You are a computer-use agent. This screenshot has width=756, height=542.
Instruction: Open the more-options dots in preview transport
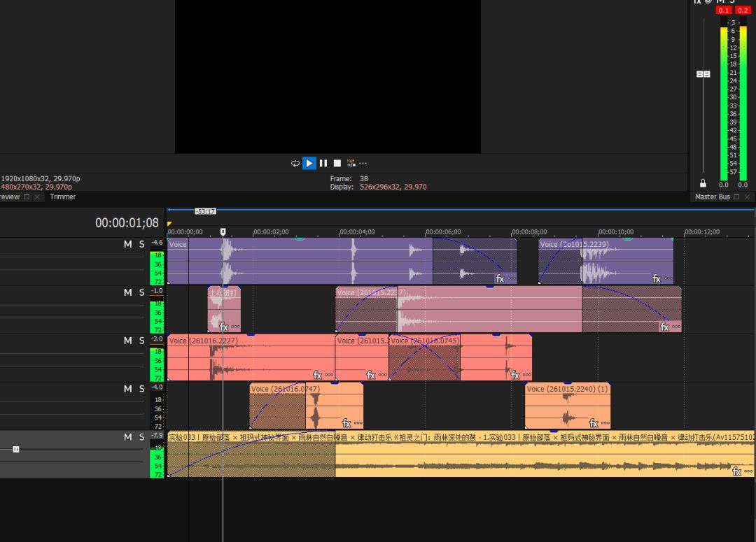pos(363,164)
